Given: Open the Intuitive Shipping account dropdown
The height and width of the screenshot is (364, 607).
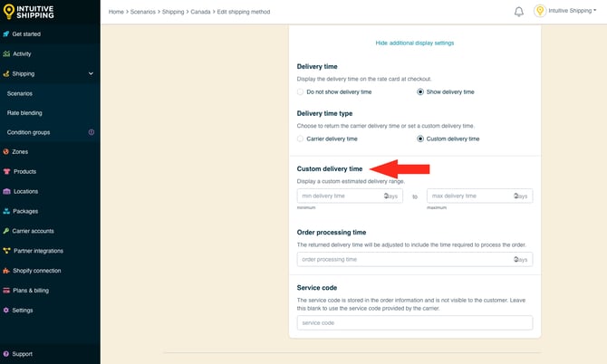Looking at the screenshot, I should (573, 11).
